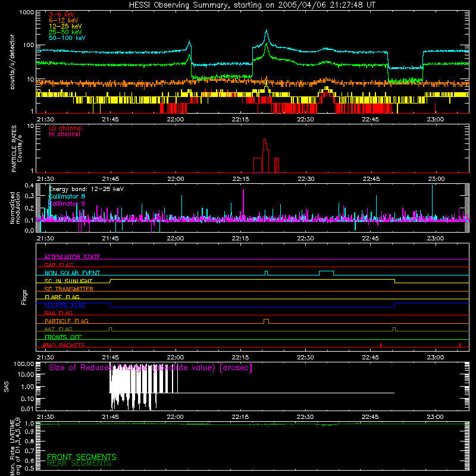Screen dimensions: 476x476
Task: Click the FRONTS_OFF flag label
Action: [63, 337]
